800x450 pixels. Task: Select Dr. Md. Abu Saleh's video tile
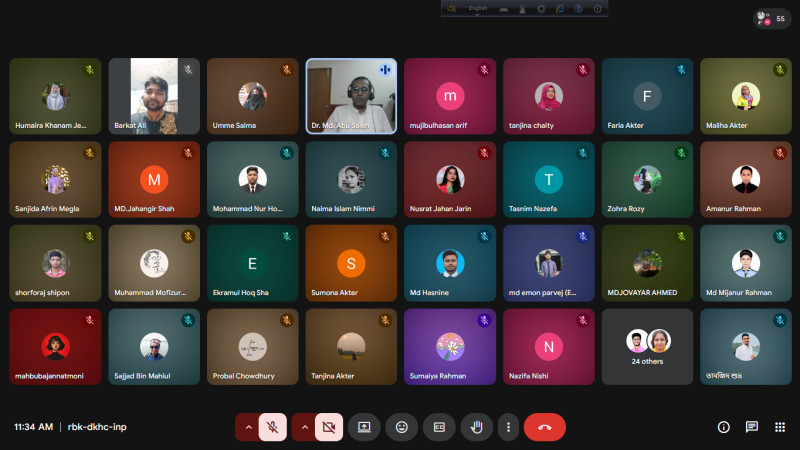coord(351,96)
